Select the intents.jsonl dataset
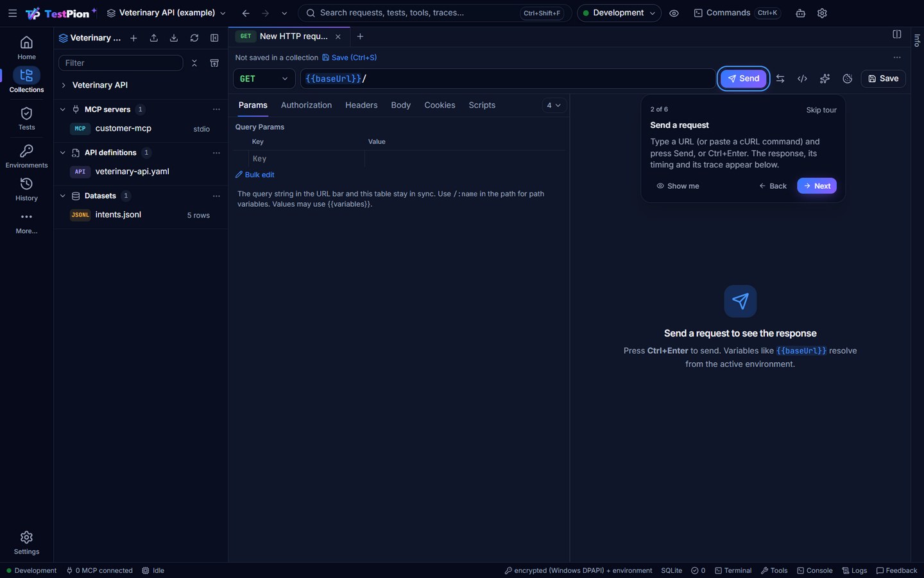This screenshot has width=924, height=578. click(141, 215)
